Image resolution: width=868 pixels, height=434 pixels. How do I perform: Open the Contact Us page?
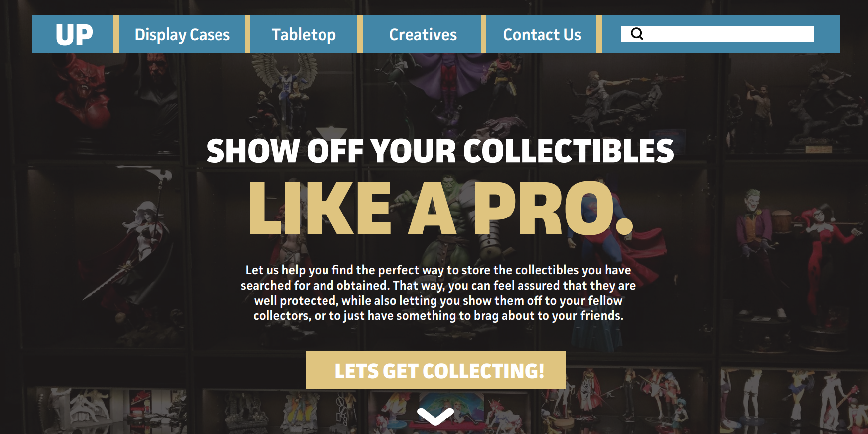tap(542, 34)
